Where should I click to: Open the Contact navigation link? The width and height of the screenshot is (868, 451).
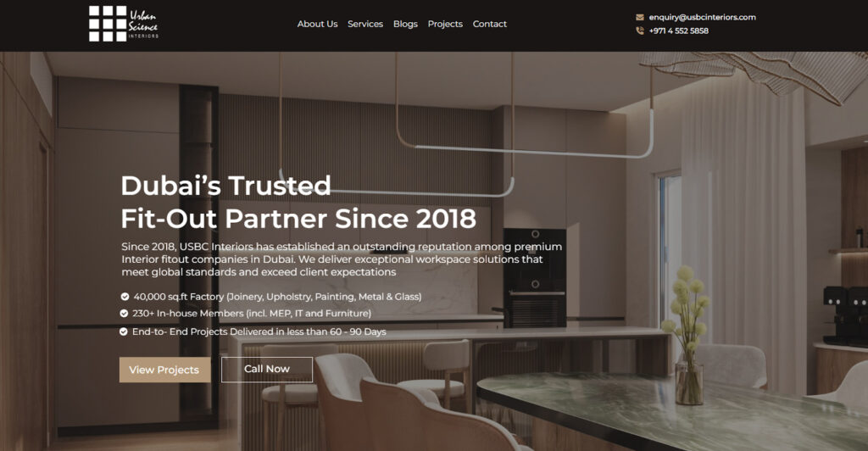490,24
